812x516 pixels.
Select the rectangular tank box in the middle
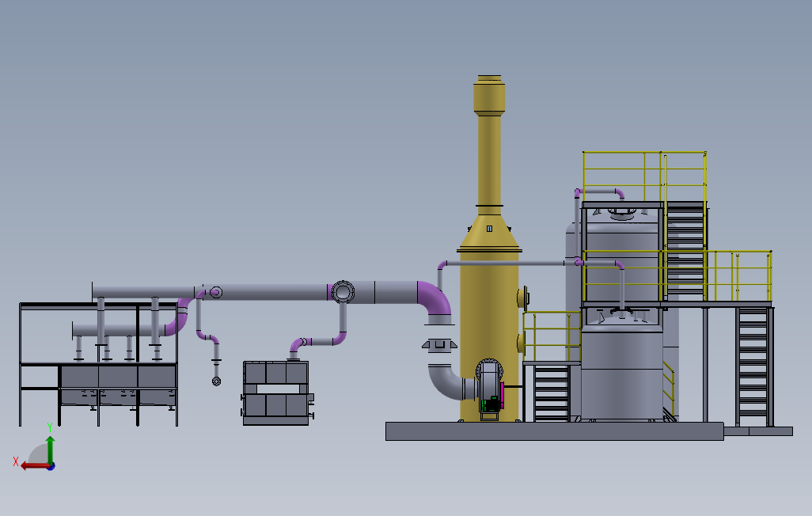point(276,393)
